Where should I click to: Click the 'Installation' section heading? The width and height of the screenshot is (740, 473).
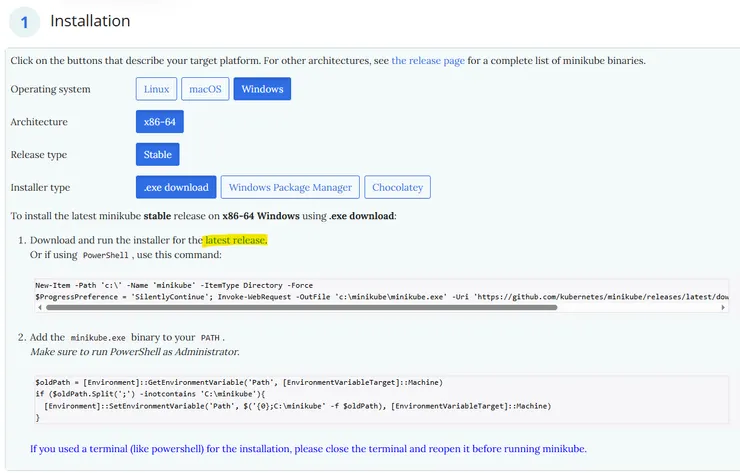click(x=90, y=21)
